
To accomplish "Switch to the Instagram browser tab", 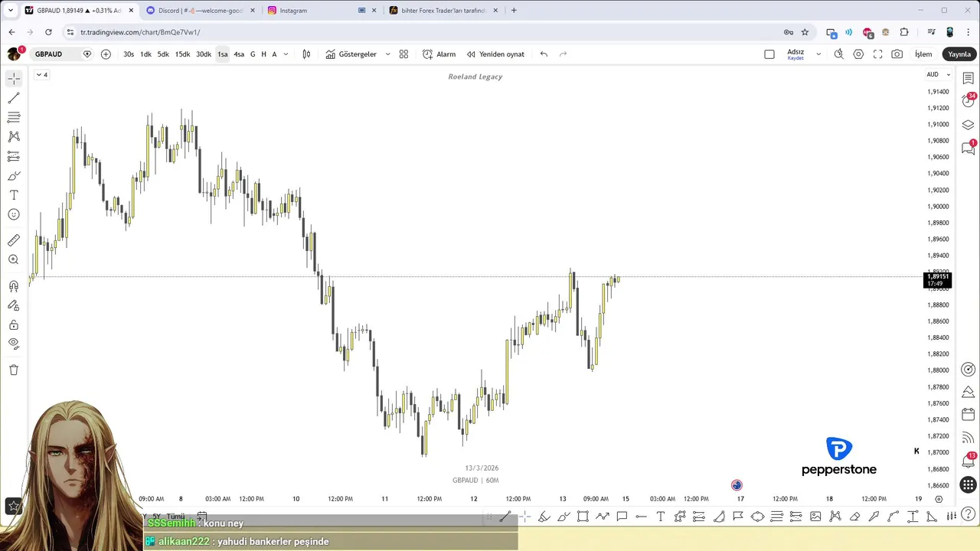I will pyautogui.click(x=320, y=11).
